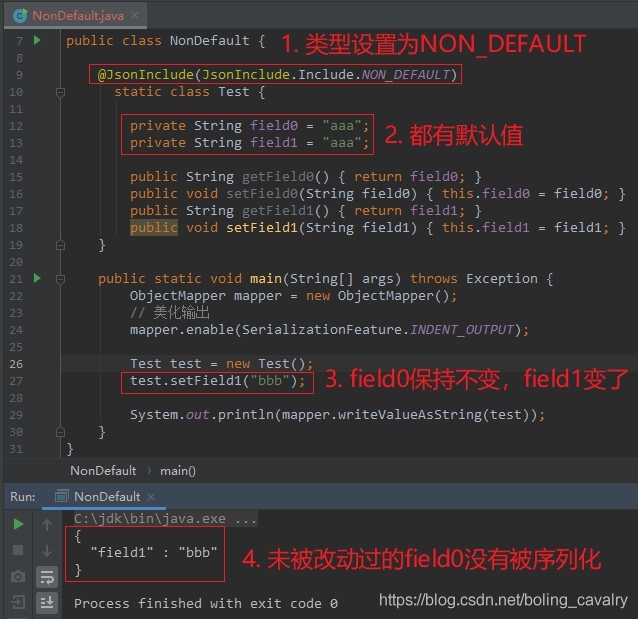This screenshot has height=619, width=638.
Task: Click the class name NonDefault on line 7
Action: tap(210, 40)
